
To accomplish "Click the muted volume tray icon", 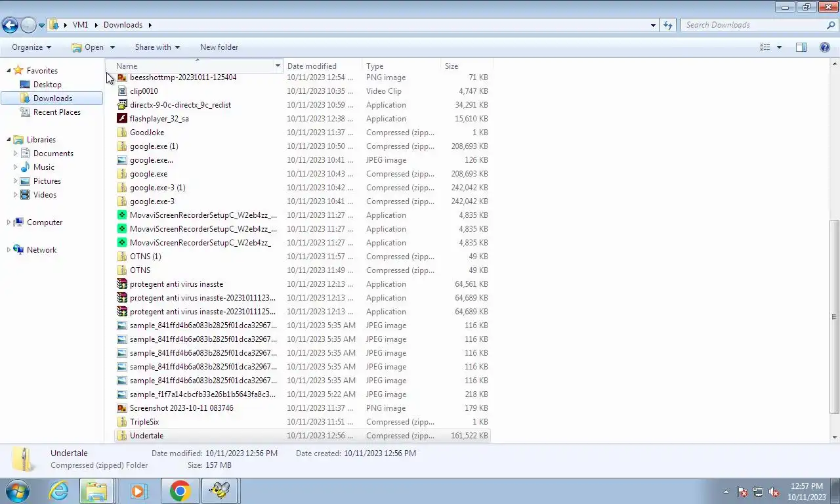I will [774, 492].
